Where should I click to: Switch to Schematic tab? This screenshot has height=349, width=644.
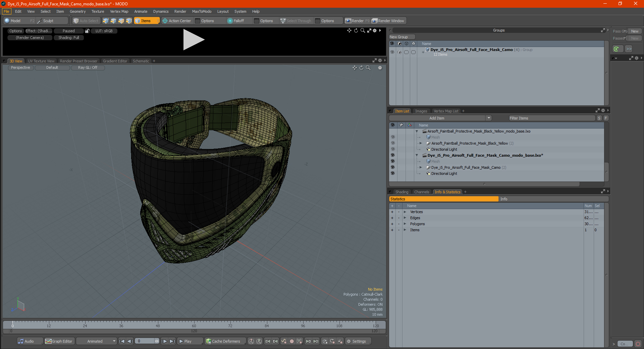(x=141, y=61)
